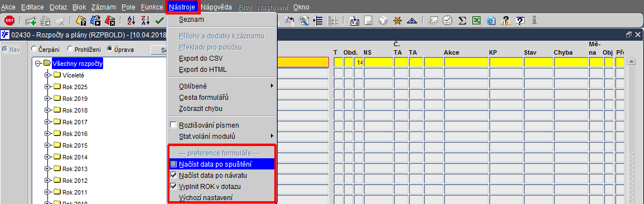Choose Zobrazit chybu menu entry
The width and height of the screenshot is (644, 204).
[222, 108]
